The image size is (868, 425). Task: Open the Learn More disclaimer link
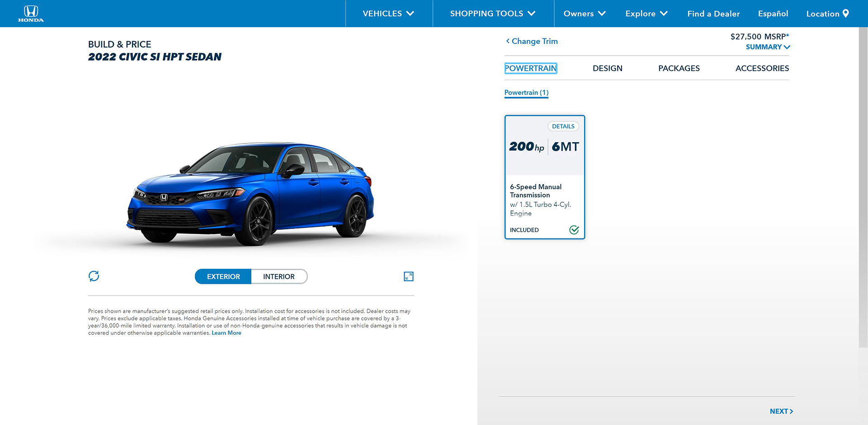tap(226, 333)
